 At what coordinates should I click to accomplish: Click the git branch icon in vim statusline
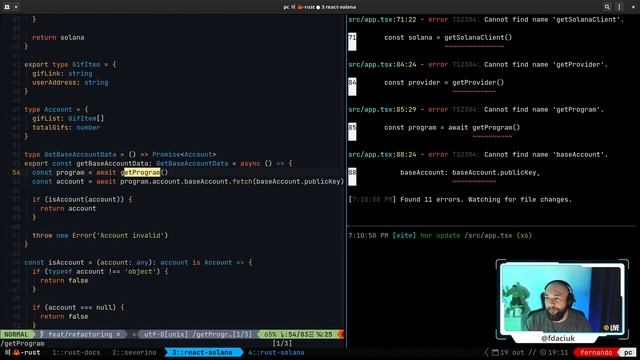(42, 334)
